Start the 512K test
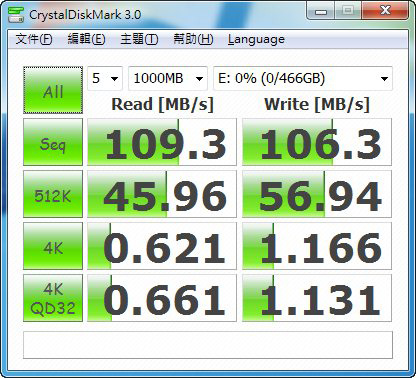The image size is (416, 378). click(53, 194)
